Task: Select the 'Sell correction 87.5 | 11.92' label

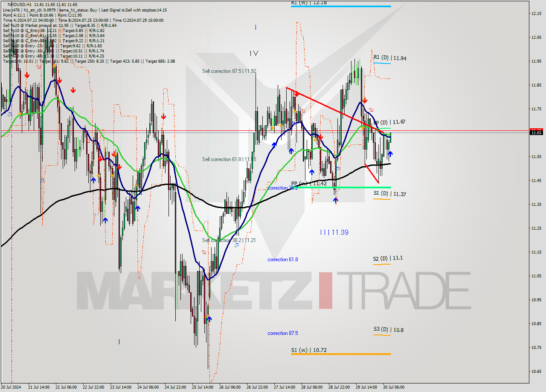Action: coord(229,71)
